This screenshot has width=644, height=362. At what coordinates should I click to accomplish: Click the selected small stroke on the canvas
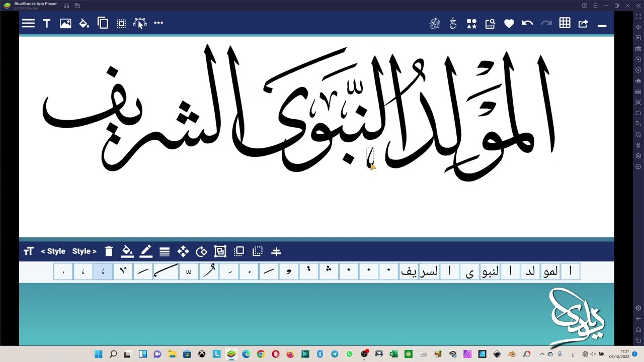[x=370, y=157]
